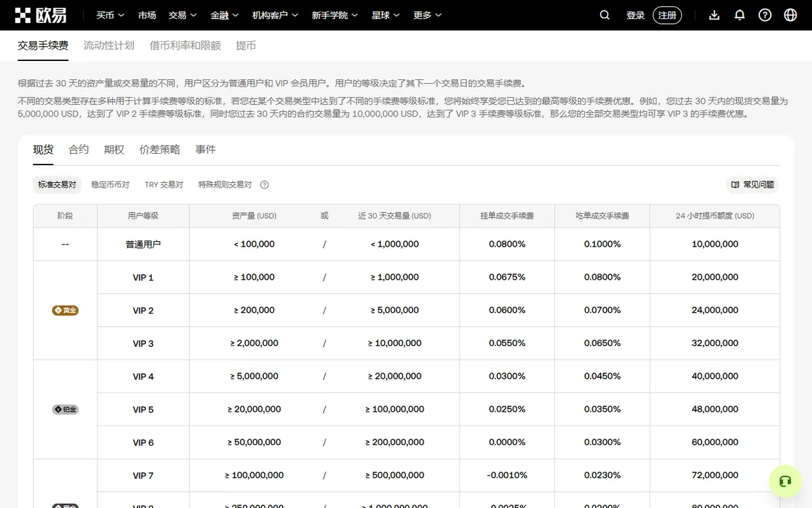Choose the 特殊规则交易对 filter
Screen dimensions: 812x508
(x=225, y=185)
